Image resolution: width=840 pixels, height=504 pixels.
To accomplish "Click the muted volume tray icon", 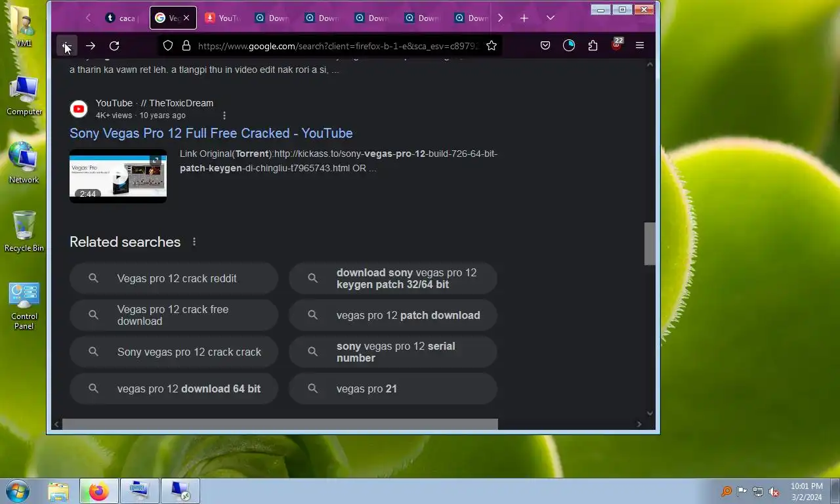I will (774, 492).
